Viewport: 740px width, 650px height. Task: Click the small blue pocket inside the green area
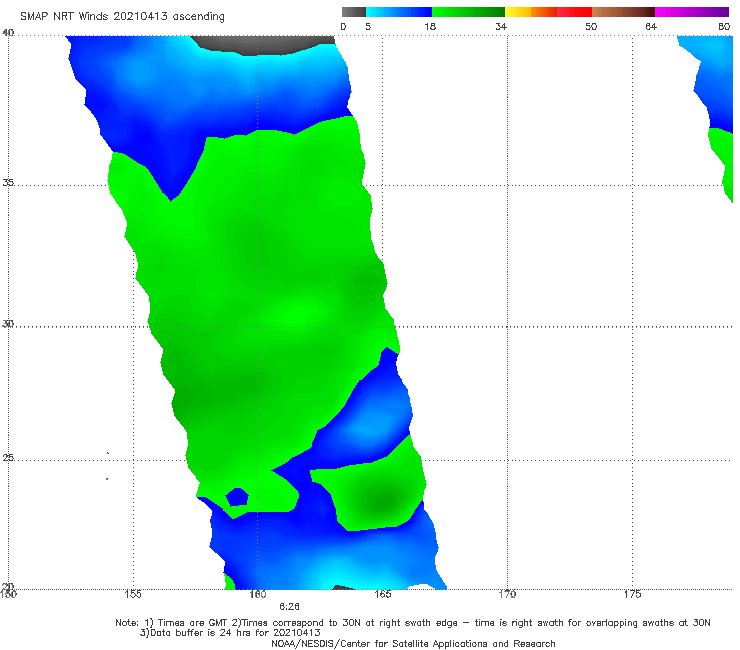[237, 497]
